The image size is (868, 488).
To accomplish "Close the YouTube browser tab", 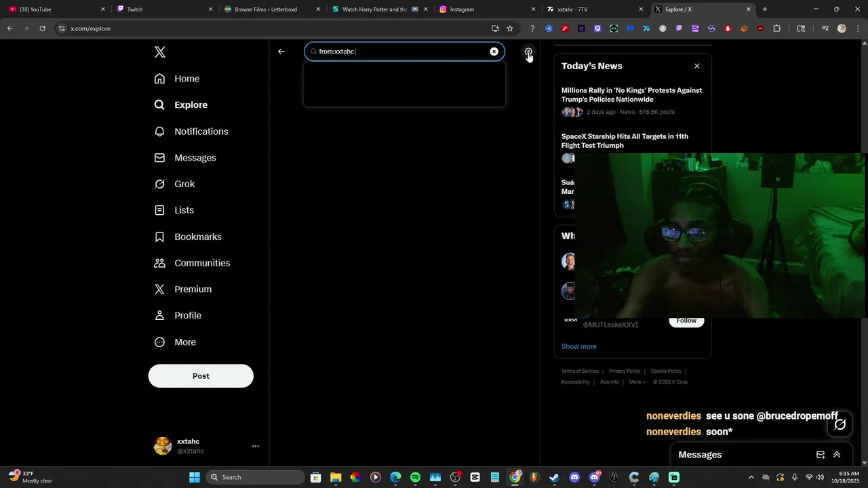I will tap(103, 9).
